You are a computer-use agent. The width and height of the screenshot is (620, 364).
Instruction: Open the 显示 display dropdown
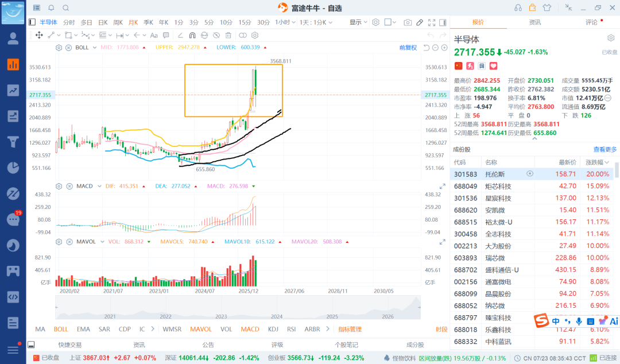pos(358,22)
